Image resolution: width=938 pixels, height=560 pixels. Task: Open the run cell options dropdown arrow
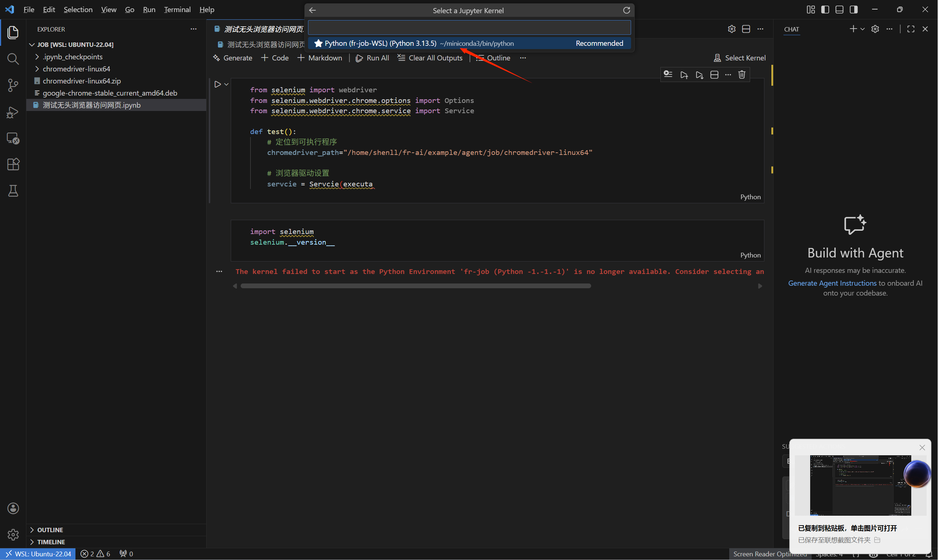[x=226, y=84]
